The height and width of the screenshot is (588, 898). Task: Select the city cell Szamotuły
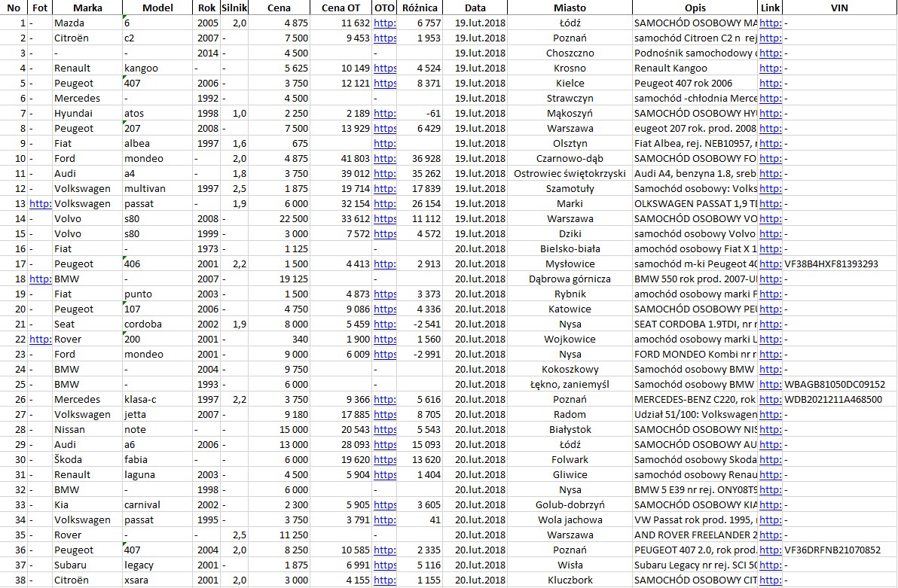tap(570, 188)
